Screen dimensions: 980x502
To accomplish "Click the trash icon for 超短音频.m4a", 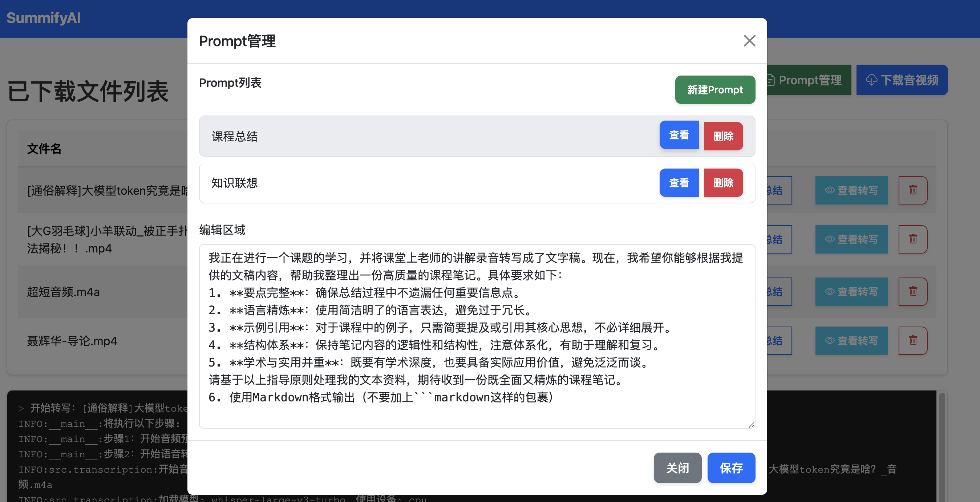I will (913, 292).
